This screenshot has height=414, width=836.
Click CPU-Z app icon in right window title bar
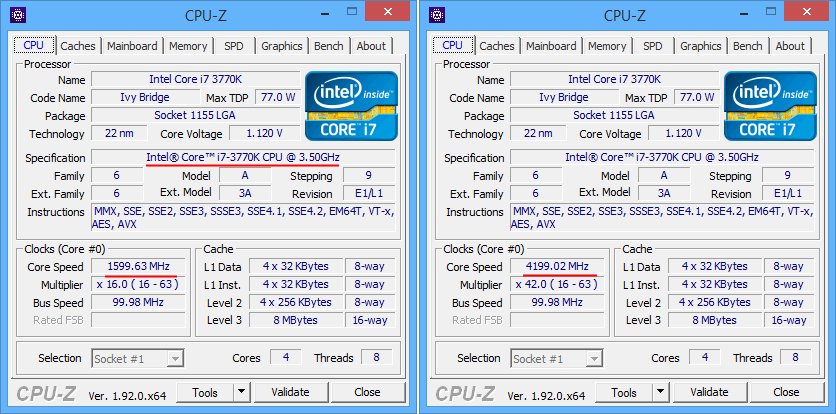437,15
